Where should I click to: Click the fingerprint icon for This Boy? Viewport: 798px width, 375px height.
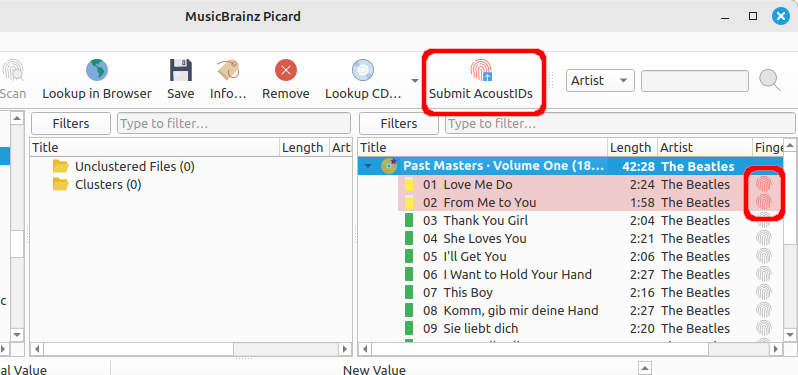(x=763, y=292)
